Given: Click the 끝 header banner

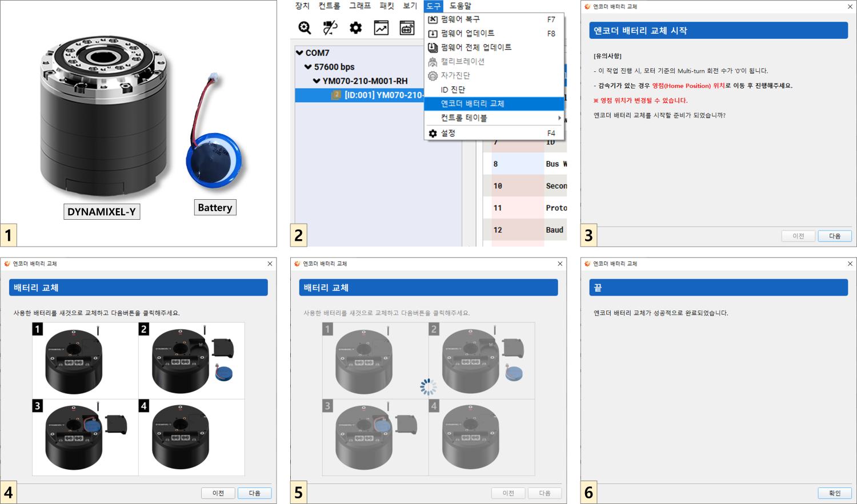Looking at the screenshot, I should (x=718, y=288).
